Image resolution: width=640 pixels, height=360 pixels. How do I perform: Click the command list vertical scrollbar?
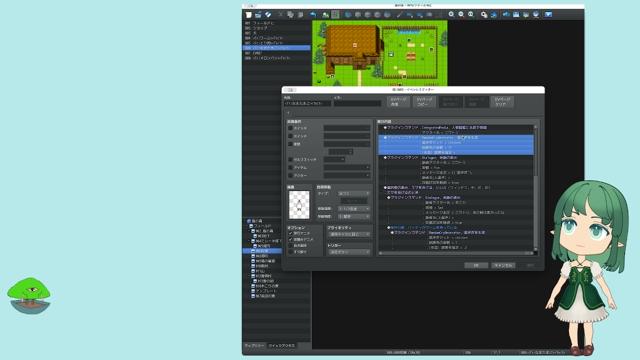(536, 188)
